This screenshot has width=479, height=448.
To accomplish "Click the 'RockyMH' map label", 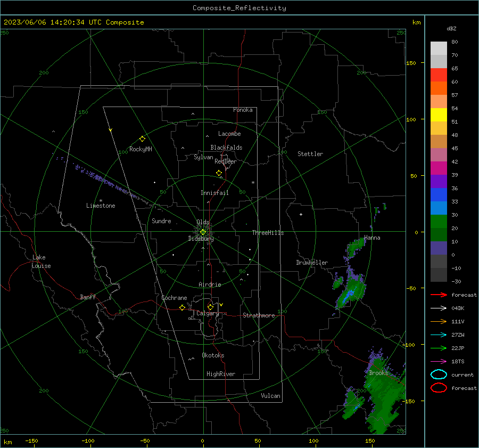I will [141, 149].
